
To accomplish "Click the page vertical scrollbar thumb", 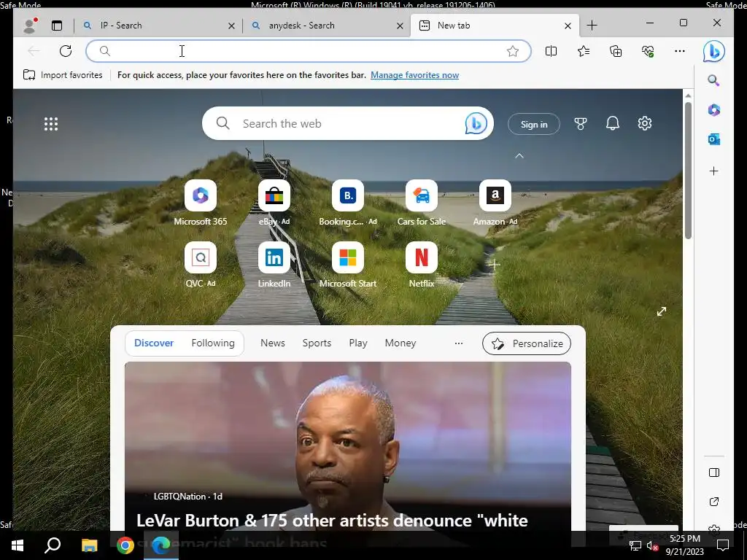I will pos(688,171).
